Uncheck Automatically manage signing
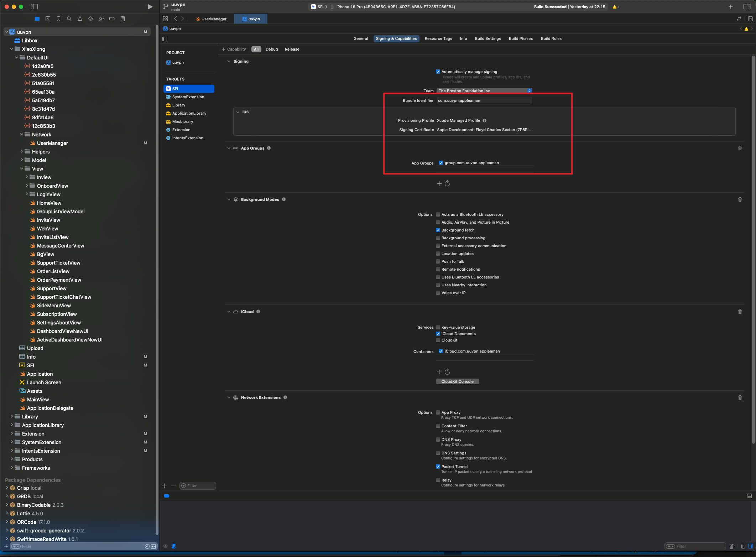Viewport: 756px width, 557px height. 438,72
